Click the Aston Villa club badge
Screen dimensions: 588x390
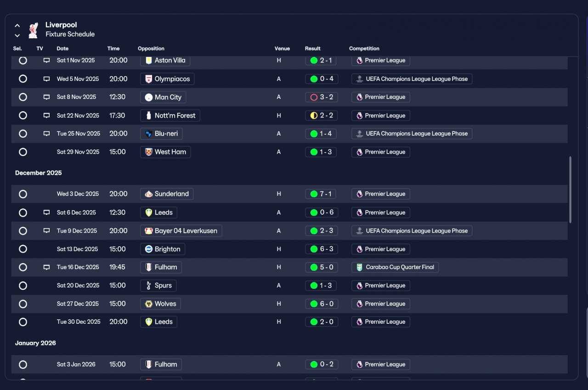(x=148, y=60)
